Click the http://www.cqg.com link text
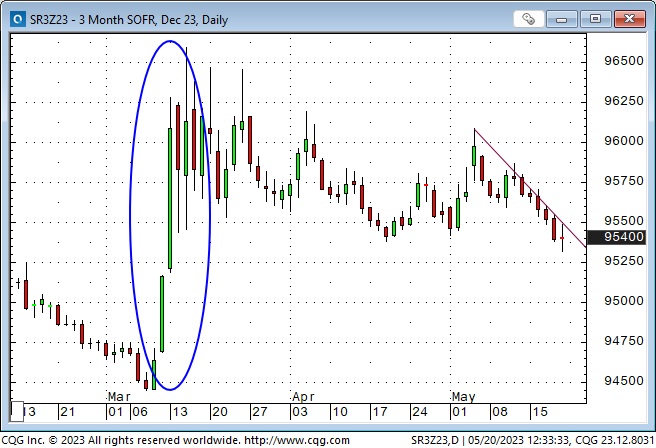This screenshot has width=656, height=448. tap(297, 440)
